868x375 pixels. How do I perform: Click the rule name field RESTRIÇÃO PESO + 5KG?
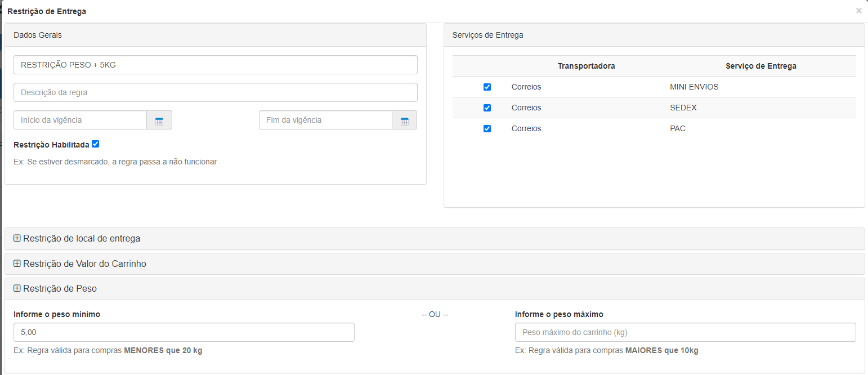coord(215,65)
